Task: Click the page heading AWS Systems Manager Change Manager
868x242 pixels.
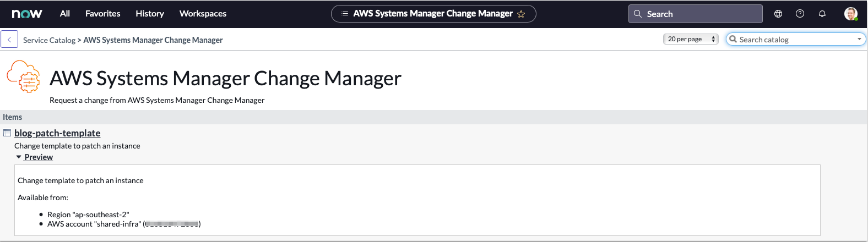Action: pos(225,79)
